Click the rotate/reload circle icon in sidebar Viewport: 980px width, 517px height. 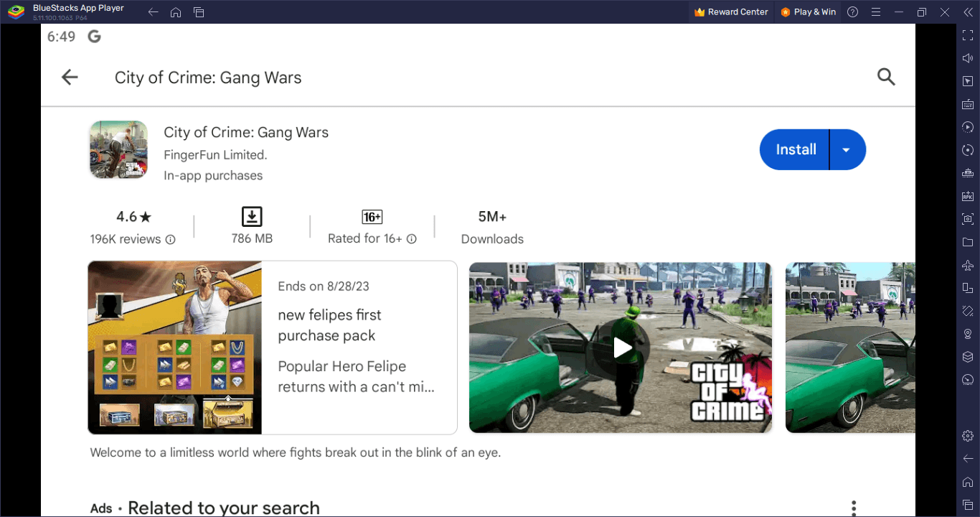point(968,150)
